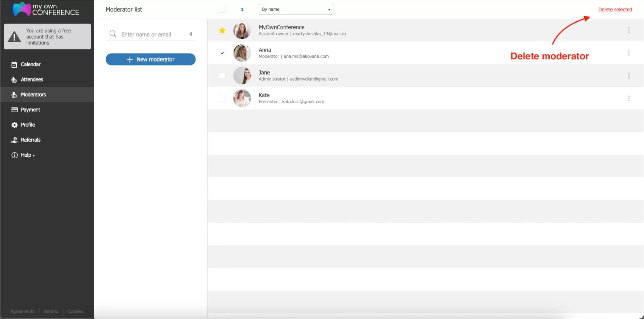Click the star next to MyOwnConference owner

pyautogui.click(x=222, y=30)
